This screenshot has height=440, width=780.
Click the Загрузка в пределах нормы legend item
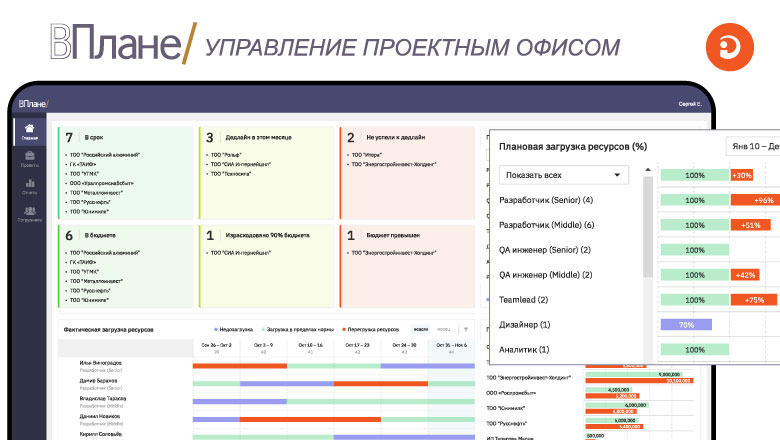pyautogui.click(x=297, y=329)
